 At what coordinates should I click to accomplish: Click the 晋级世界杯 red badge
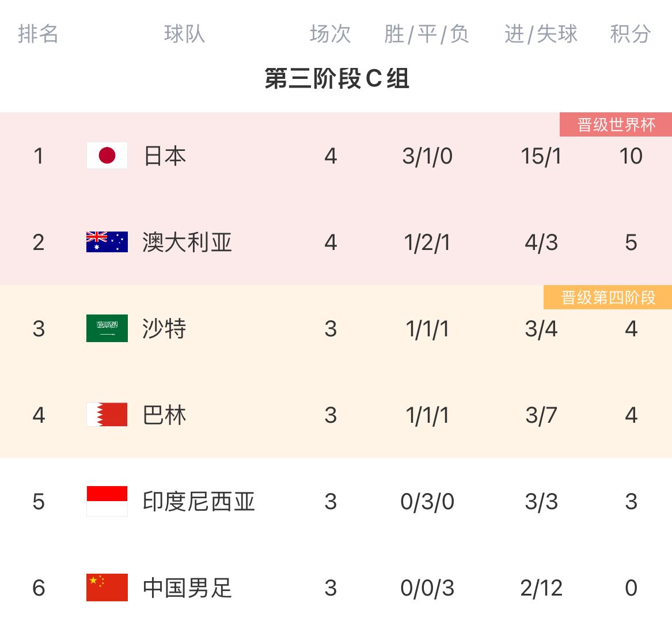click(x=616, y=124)
